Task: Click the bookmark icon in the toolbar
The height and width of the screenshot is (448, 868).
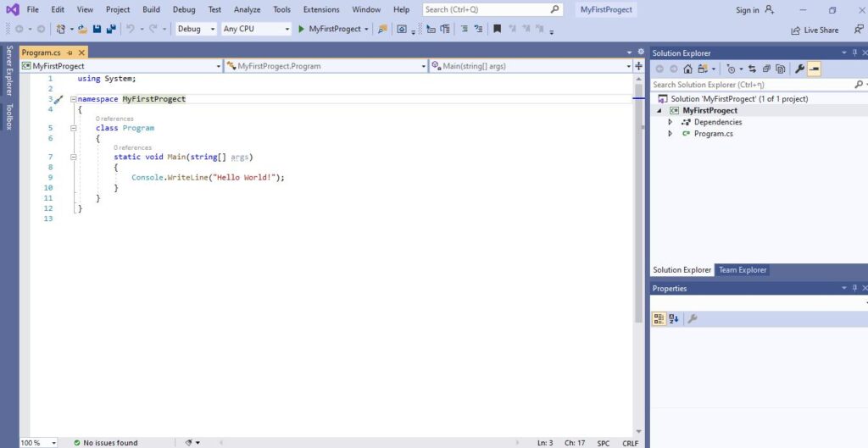Action: 497,29
